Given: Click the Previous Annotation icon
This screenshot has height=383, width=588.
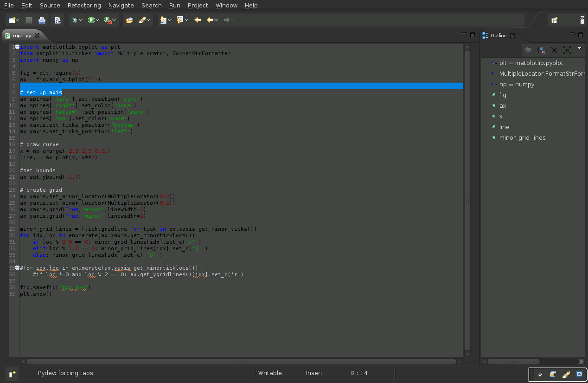Looking at the screenshot, I should click(x=180, y=20).
